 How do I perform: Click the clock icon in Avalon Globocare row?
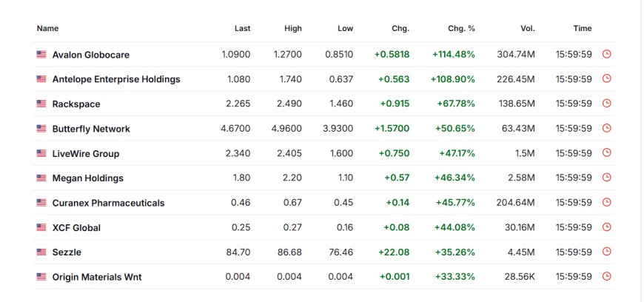(x=606, y=54)
